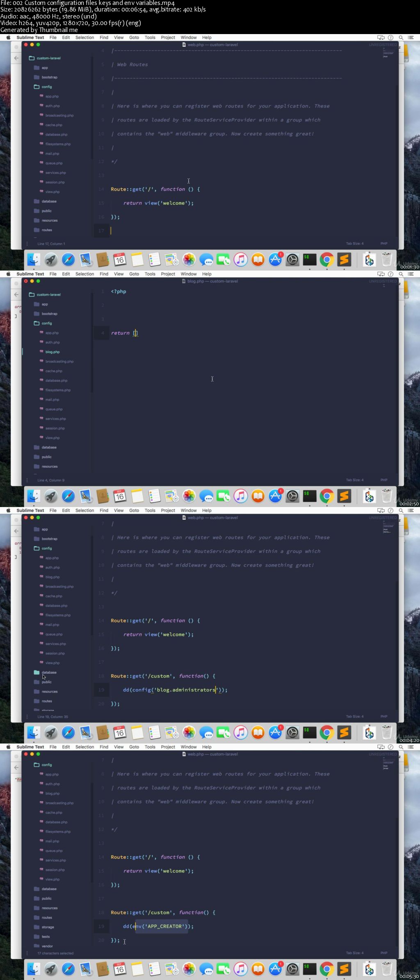Viewport: 420px width, 980px height.
Task: Click Sublime Text dock icon in 00:01:30 frame
Action: click(344, 260)
